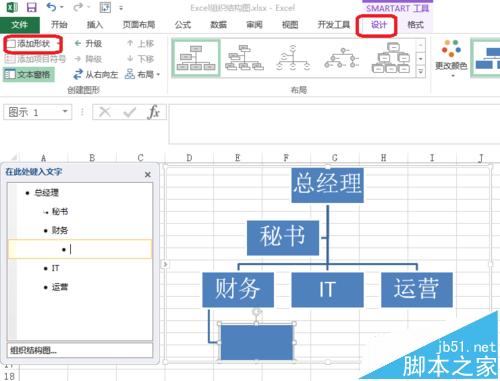Select the first SmartArt style thumbnail
Image resolution: width=500 pixels, height=381 pixels.
[487, 58]
